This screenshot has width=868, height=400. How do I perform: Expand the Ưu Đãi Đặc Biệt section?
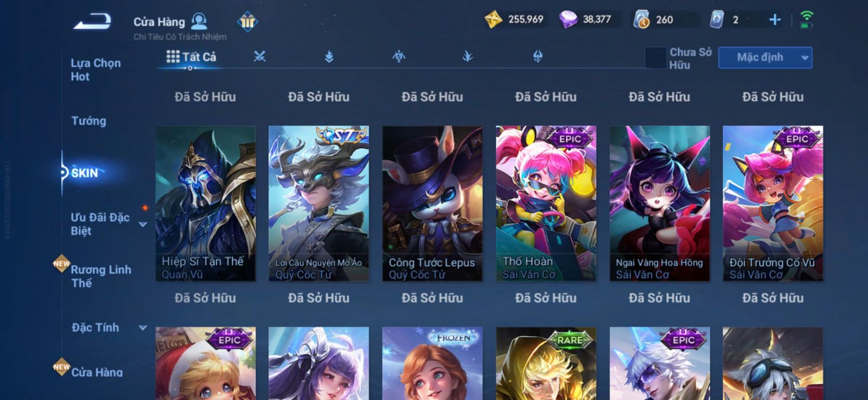pyautogui.click(x=143, y=224)
